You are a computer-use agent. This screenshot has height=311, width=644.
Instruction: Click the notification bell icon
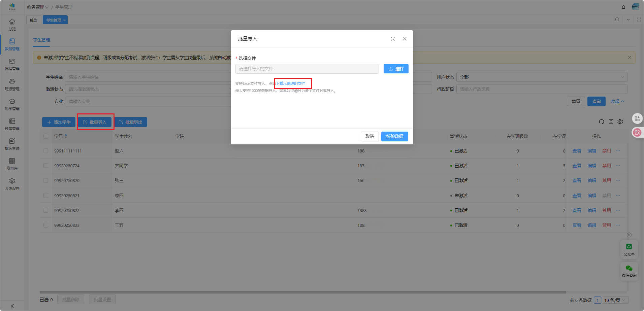pos(623,7)
